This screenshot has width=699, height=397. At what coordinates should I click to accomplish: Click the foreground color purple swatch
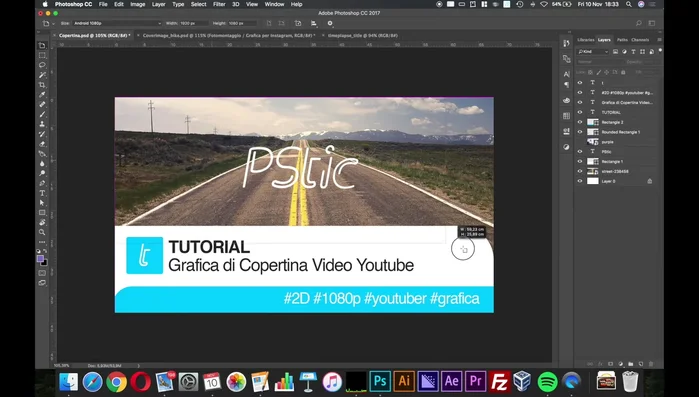tap(40, 259)
